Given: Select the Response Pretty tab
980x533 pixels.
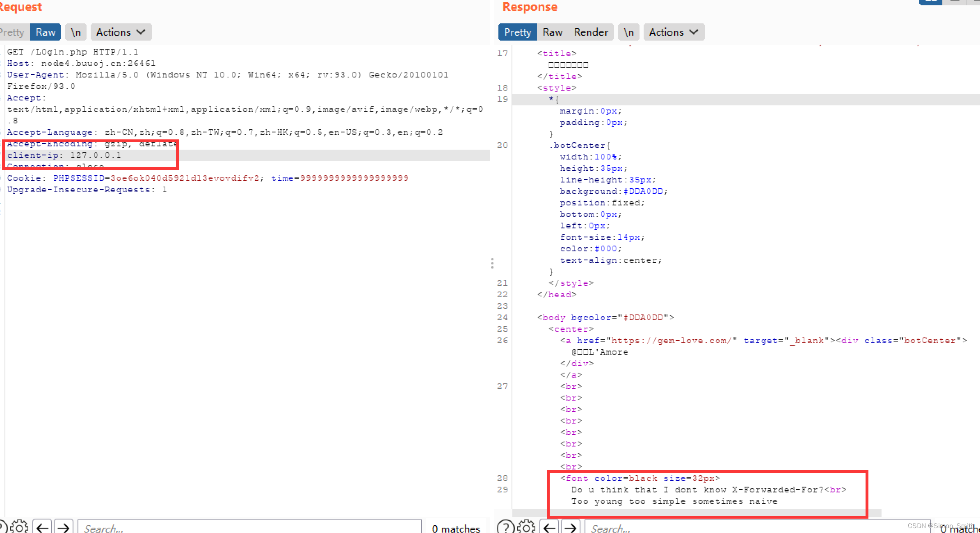Looking at the screenshot, I should 517,32.
